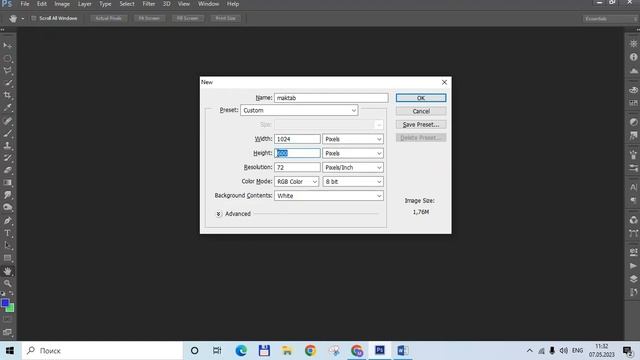Click the Print Size button
Image resolution: width=640 pixels, height=360 pixels.
click(x=225, y=18)
